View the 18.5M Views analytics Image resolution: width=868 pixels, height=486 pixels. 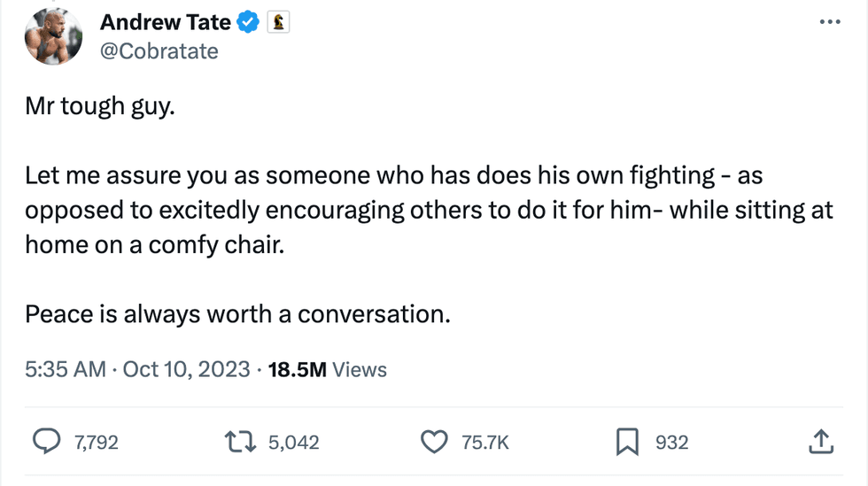[x=327, y=369]
